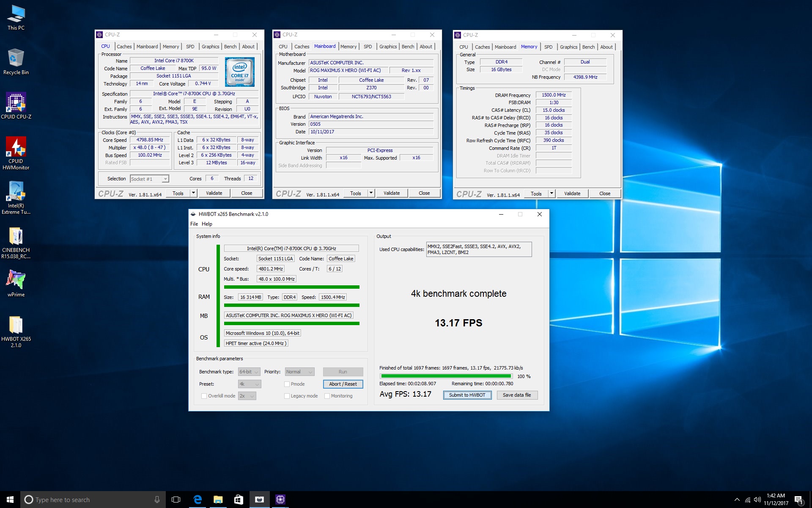Click the HPET timer active field
The height and width of the screenshot is (508, 812).
tap(256, 343)
